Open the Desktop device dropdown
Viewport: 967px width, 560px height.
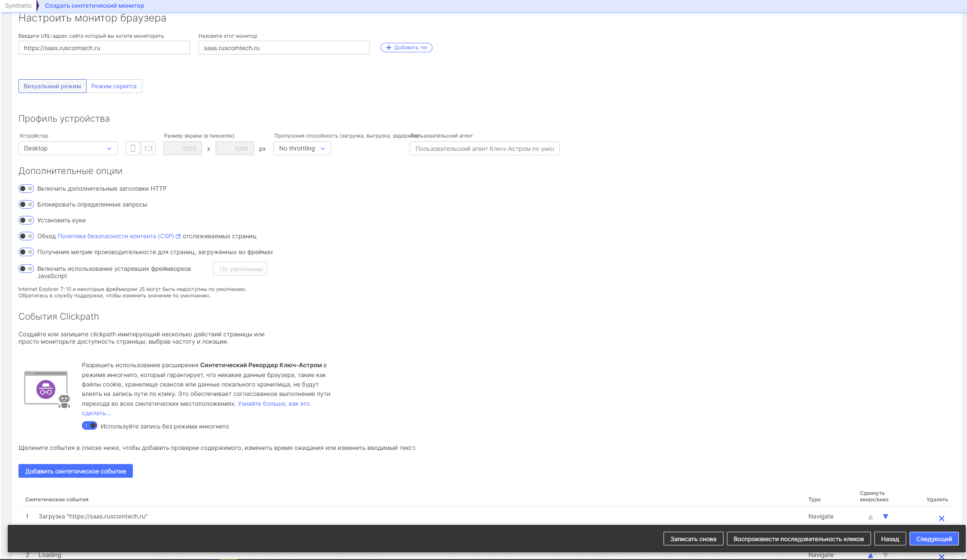(x=68, y=148)
